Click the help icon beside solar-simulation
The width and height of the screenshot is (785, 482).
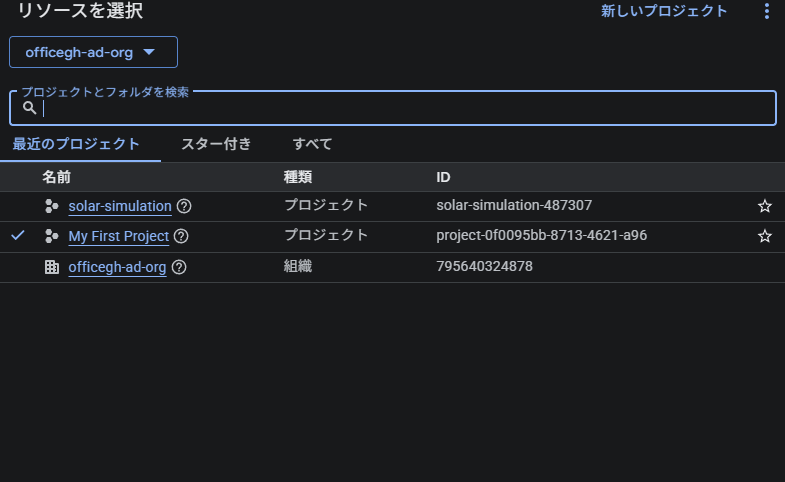click(x=184, y=206)
